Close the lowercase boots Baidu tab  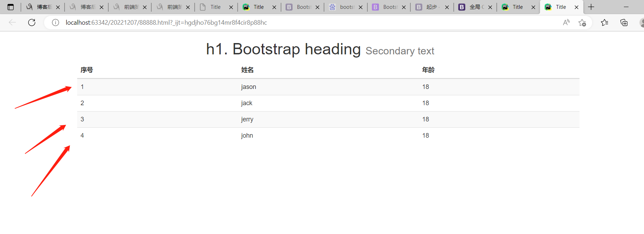click(x=361, y=7)
